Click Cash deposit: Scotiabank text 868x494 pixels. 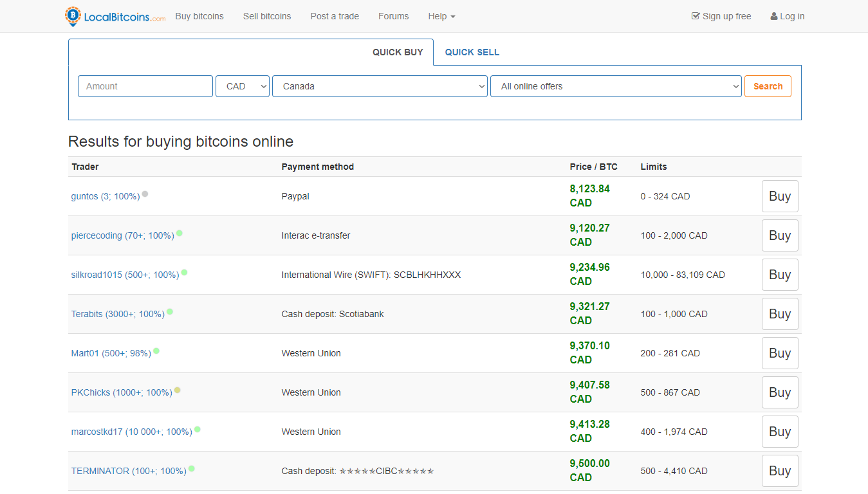(x=333, y=314)
